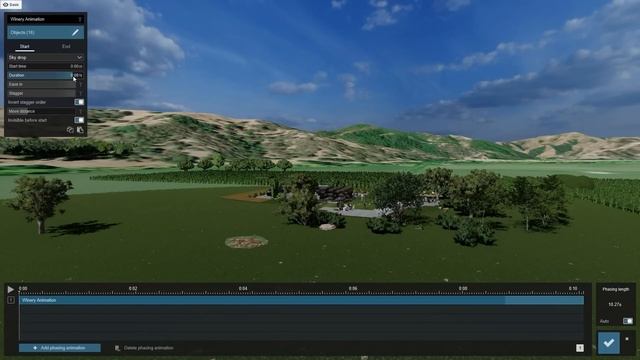This screenshot has width=640, height=360.
Task: Toggle the Auto phasing length switch
Action: (x=628, y=321)
